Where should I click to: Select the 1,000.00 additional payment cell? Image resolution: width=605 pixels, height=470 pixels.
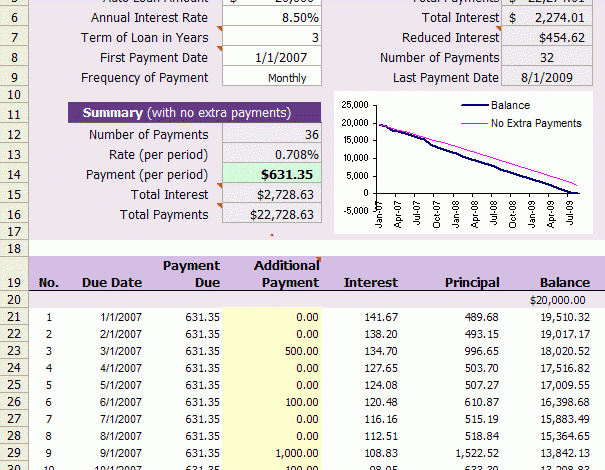click(272, 453)
